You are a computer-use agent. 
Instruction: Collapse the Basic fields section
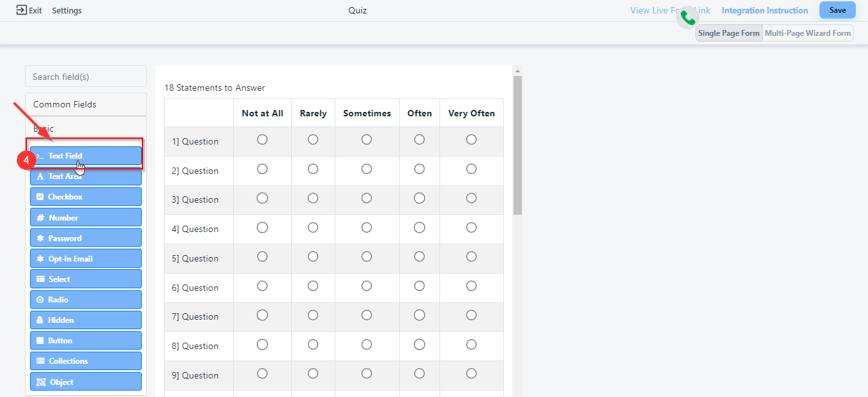tap(86, 128)
